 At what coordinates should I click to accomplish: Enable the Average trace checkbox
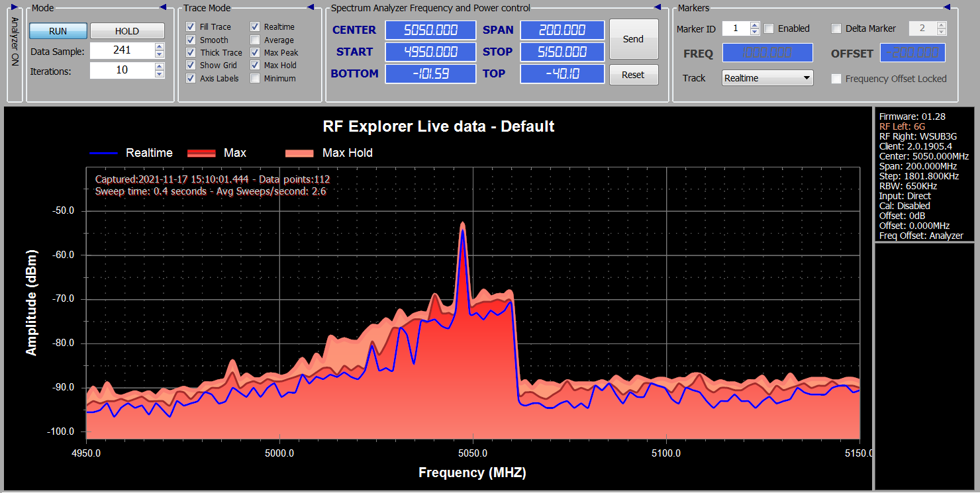255,40
